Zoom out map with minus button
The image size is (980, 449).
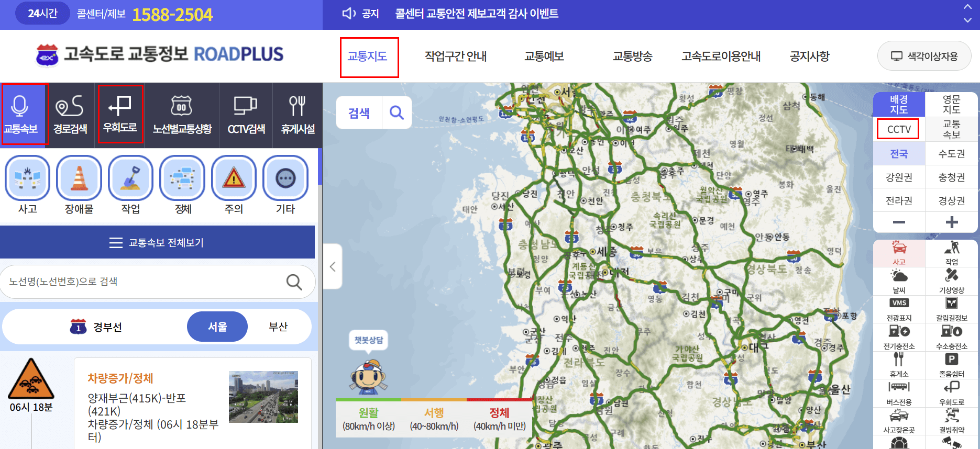[x=899, y=222]
